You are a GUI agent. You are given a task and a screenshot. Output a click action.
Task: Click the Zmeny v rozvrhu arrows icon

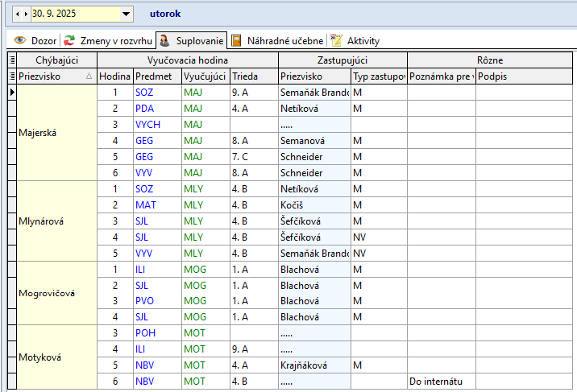(70, 40)
